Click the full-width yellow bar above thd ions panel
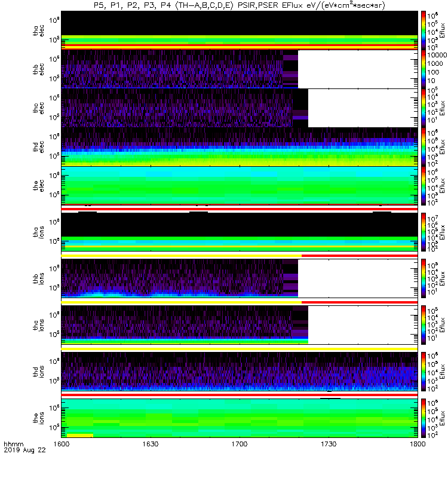This screenshot has width=448, height=478. point(240,349)
